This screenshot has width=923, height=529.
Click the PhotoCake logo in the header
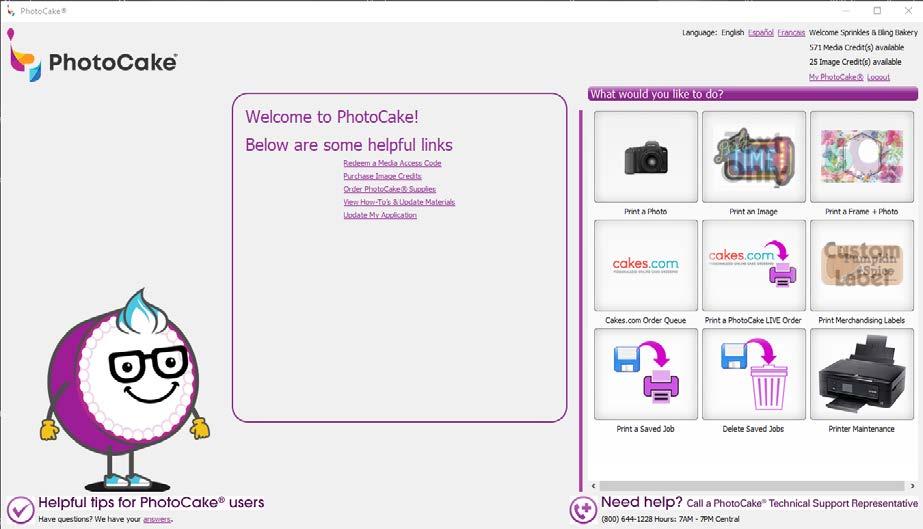pos(92,55)
